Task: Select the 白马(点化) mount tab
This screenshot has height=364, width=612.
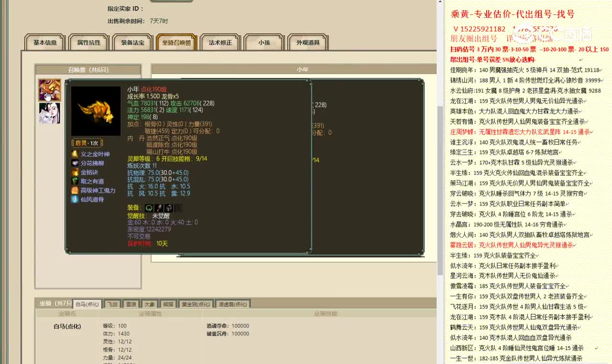Action: point(87,304)
